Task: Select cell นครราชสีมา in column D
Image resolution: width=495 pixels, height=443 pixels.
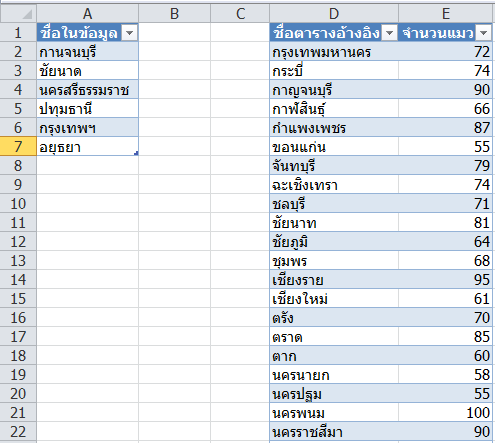Action: [334, 432]
